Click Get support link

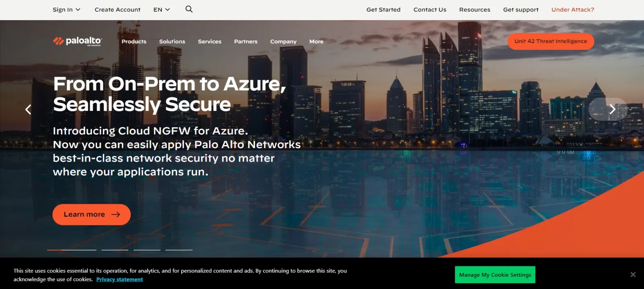(x=521, y=10)
